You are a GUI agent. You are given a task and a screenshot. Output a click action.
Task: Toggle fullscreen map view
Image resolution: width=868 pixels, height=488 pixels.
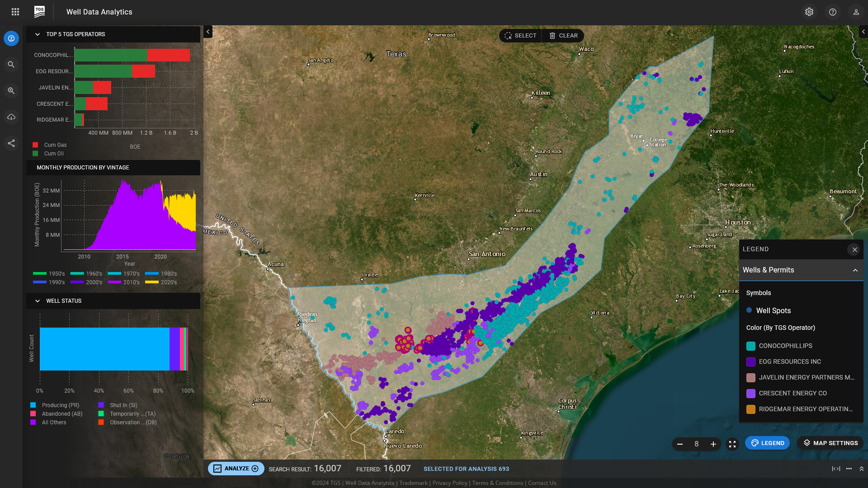pyautogui.click(x=732, y=444)
